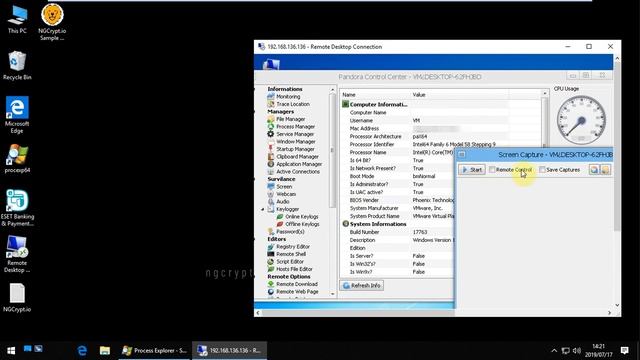Select the Is Administrator? row

tap(397, 184)
